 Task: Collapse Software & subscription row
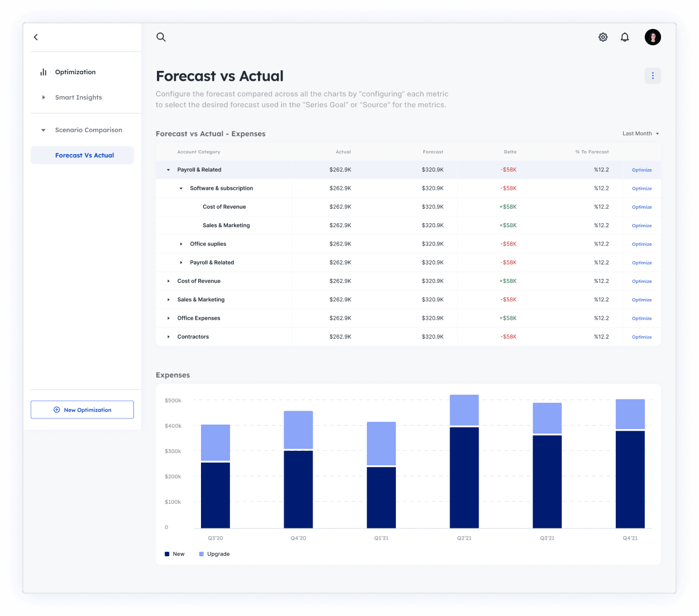tap(181, 189)
